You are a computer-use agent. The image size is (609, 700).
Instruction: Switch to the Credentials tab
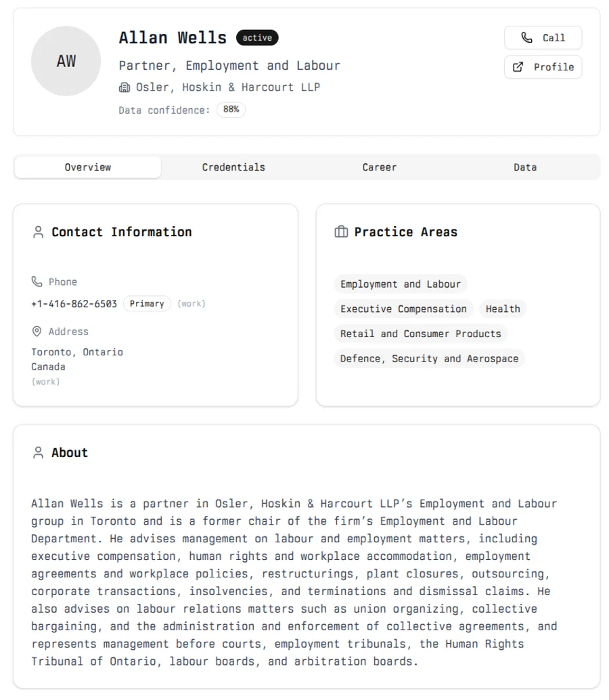coord(233,167)
